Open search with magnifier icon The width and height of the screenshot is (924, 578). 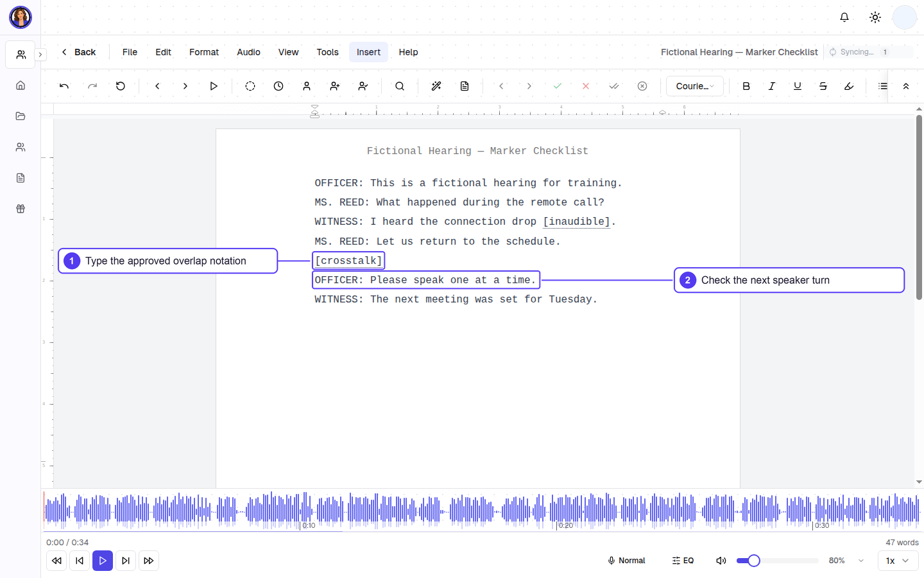click(x=400, y=86)
